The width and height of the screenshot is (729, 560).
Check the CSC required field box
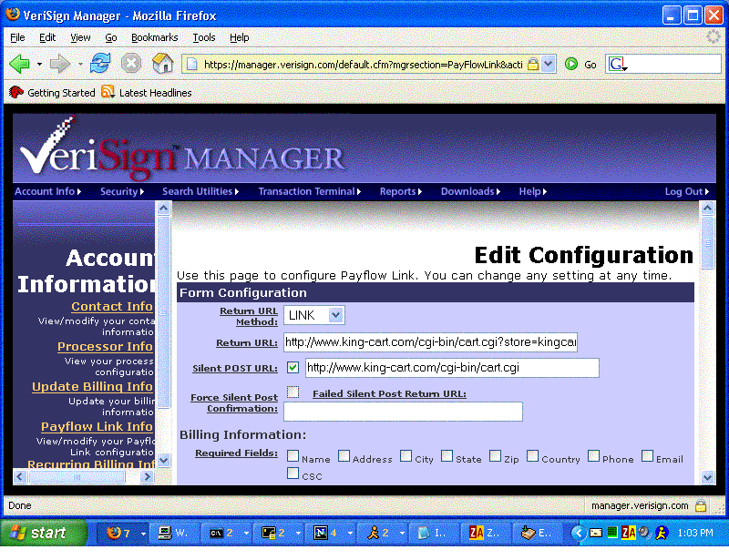point(293,473)
